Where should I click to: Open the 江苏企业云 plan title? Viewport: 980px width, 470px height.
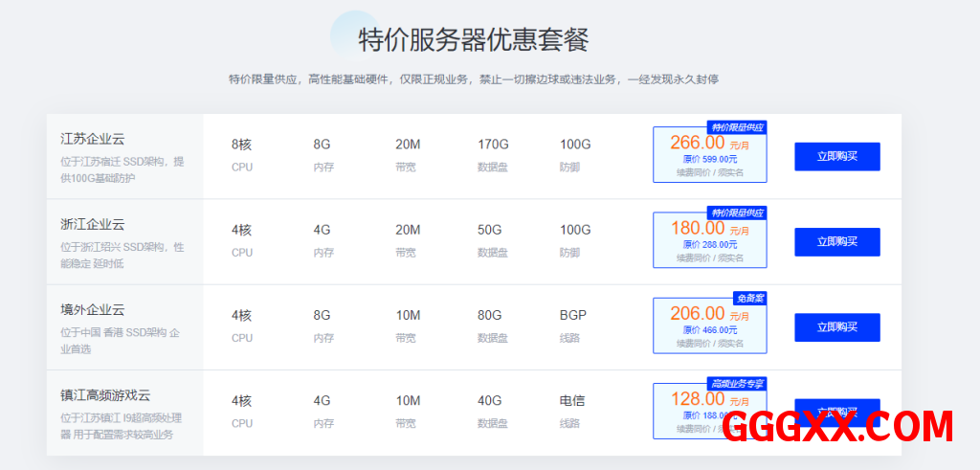click(93, 139)
